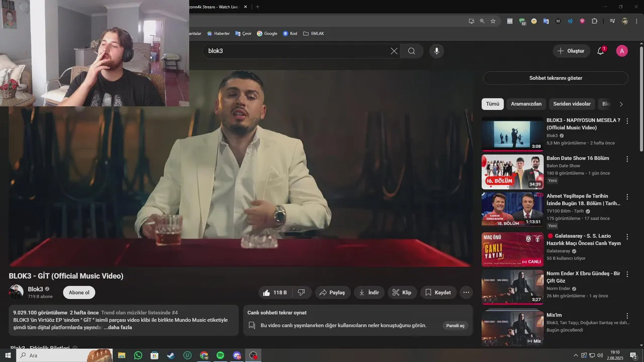Open Chrome profile avatar in toolbar
Screen dimensions: 644x362
pos(624,21)
